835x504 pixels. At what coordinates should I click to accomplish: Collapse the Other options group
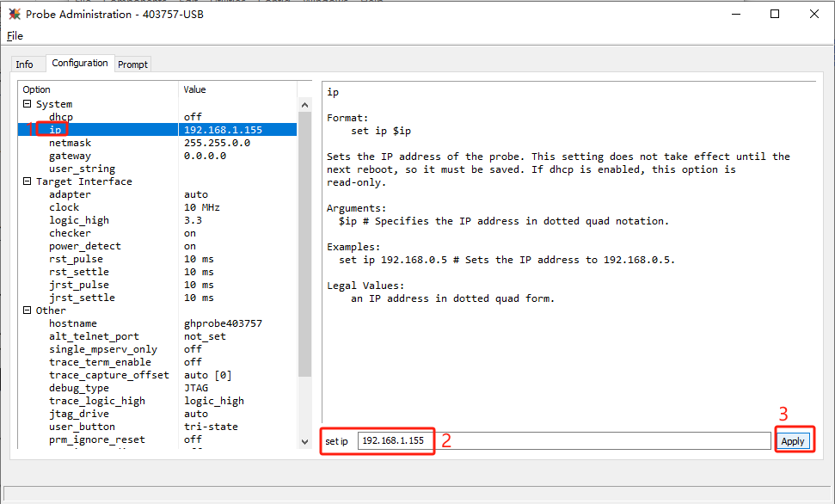pyautogui.click(x=28, y=310)
